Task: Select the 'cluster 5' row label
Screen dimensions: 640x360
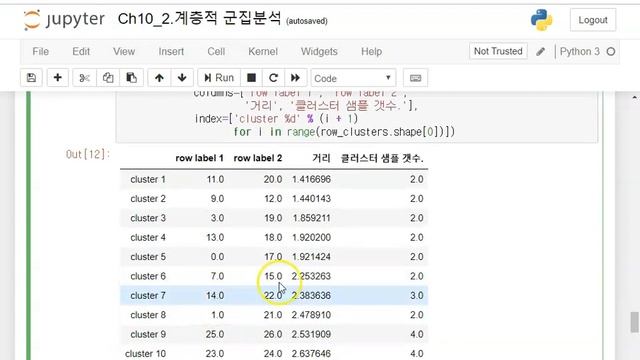Action: 148,257
